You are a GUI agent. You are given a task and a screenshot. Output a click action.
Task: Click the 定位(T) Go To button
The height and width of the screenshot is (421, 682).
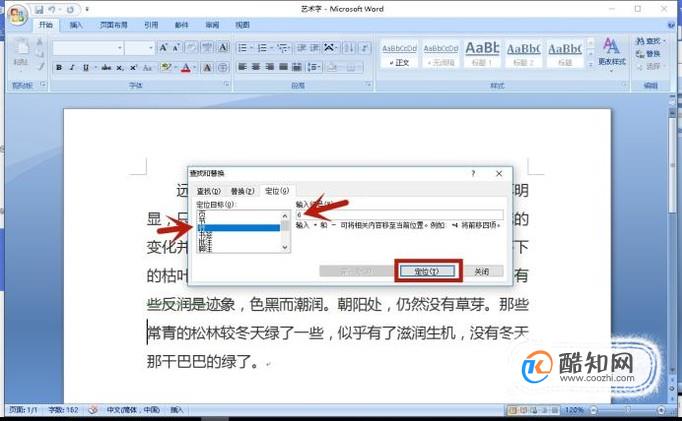427,271
